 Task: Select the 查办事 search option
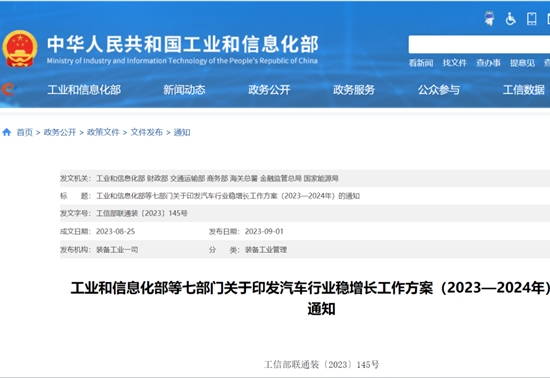click(488, 63)
